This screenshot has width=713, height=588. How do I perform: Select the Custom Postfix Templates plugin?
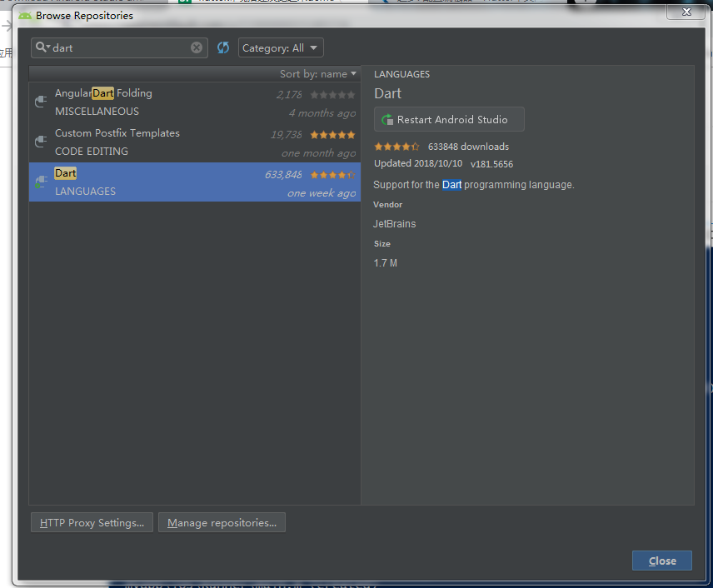[195, 142]
